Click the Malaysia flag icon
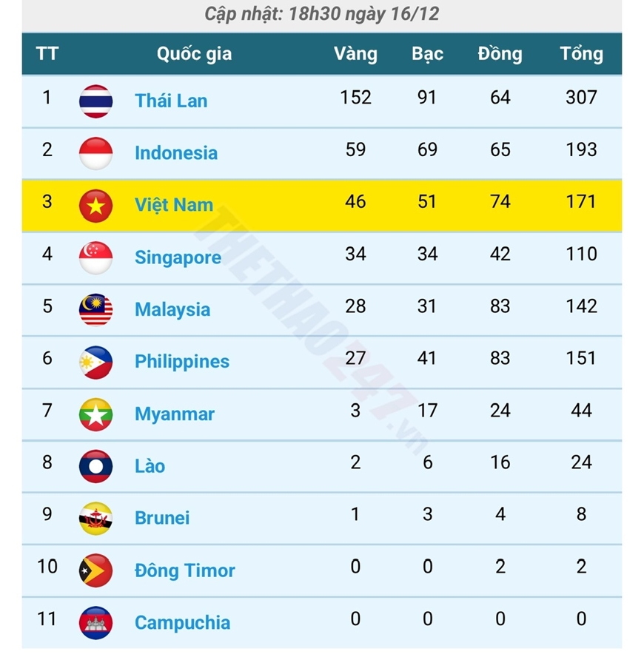 pyautogui.click(x=96, y=309)
